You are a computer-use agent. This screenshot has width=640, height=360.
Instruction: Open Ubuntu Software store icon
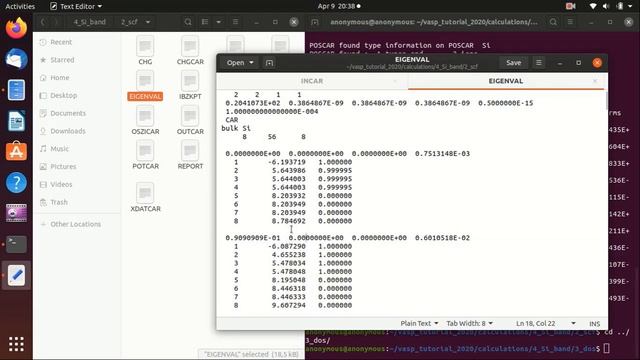(x=16, y=152)
